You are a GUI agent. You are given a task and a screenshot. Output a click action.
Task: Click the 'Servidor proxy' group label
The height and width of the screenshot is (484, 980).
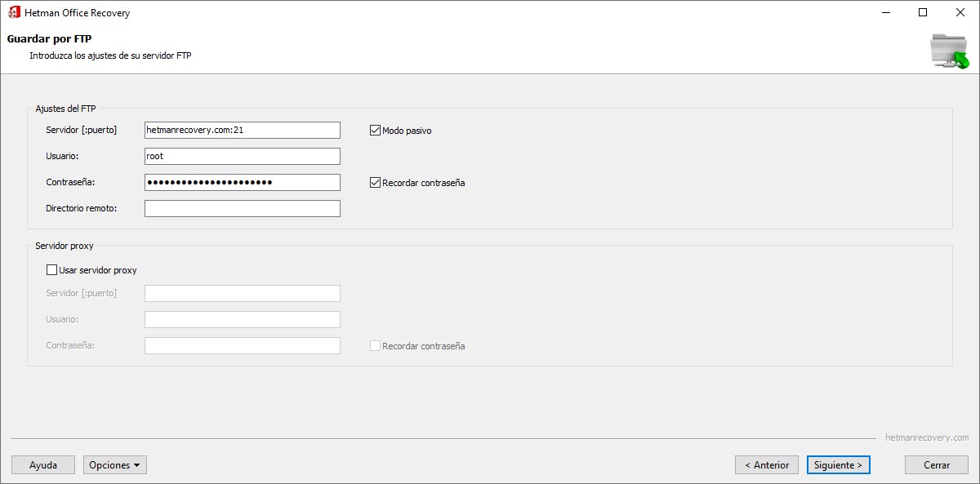(x=65, y=246)
